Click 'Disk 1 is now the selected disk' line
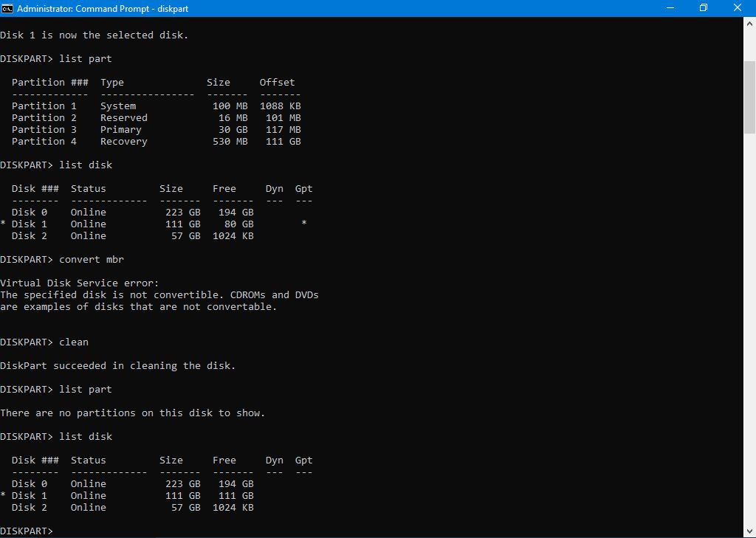756x538 pixels. [94, 35]
